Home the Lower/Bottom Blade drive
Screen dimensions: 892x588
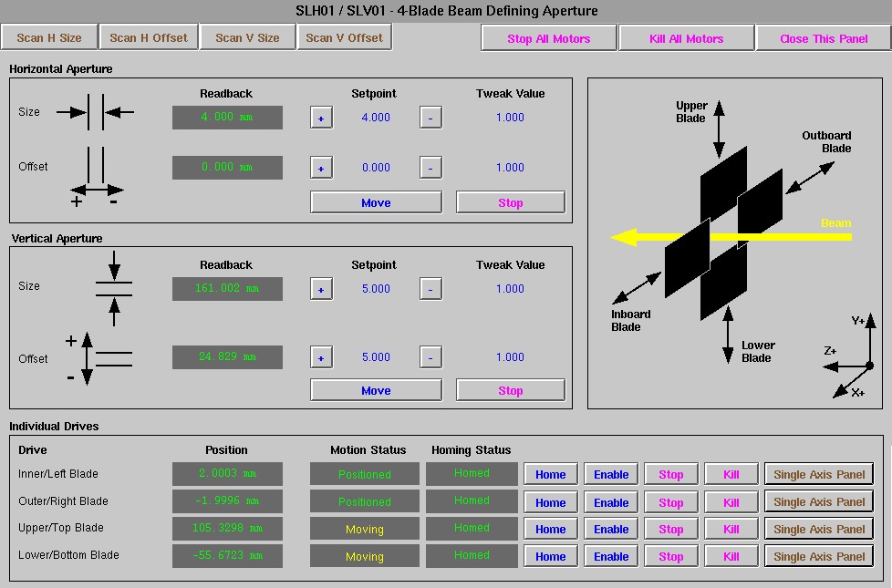click(551, 556)
